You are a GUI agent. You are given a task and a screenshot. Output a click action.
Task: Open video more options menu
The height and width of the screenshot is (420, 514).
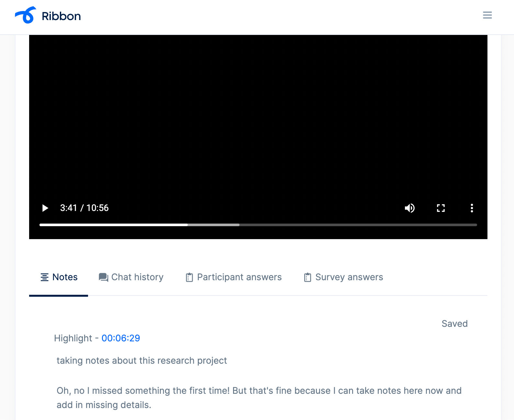(x=472, y=208)
